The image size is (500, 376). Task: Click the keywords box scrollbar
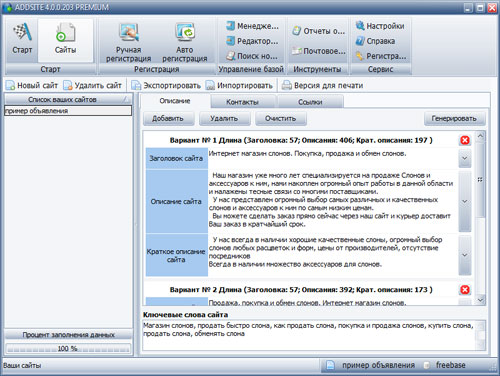coord(481,335)
